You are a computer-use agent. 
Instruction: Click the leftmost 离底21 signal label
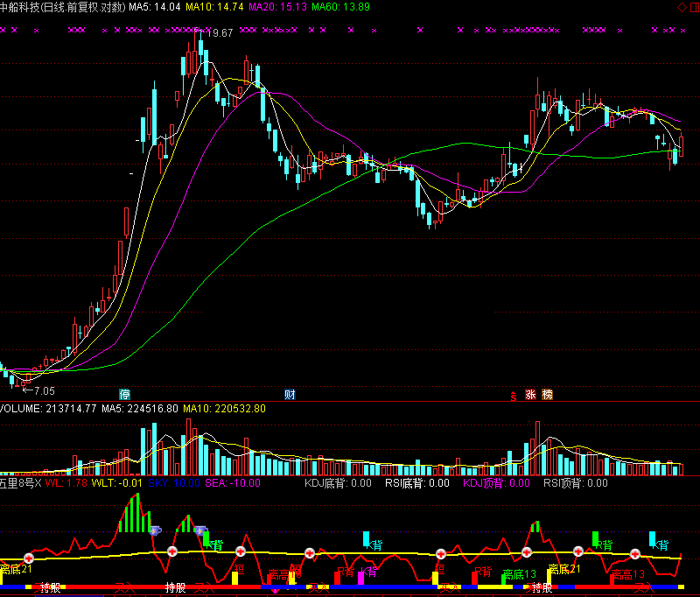(x=16, y=569)
